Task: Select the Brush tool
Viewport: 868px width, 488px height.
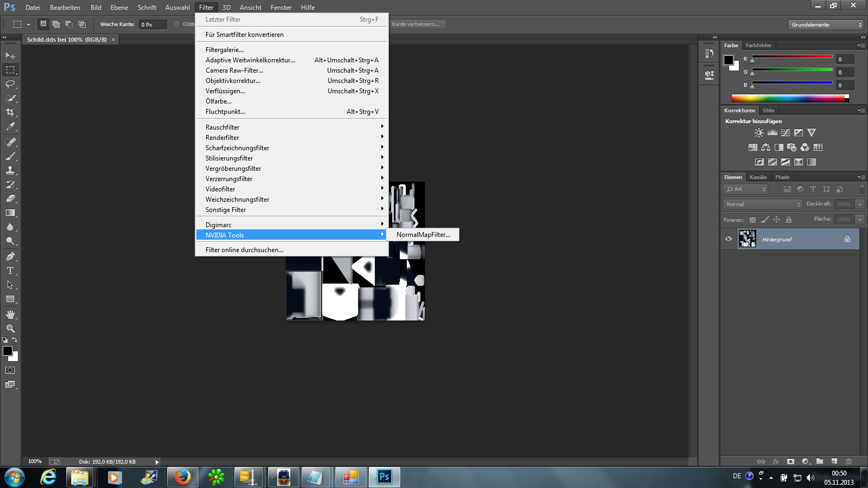Action: [10, 156]
